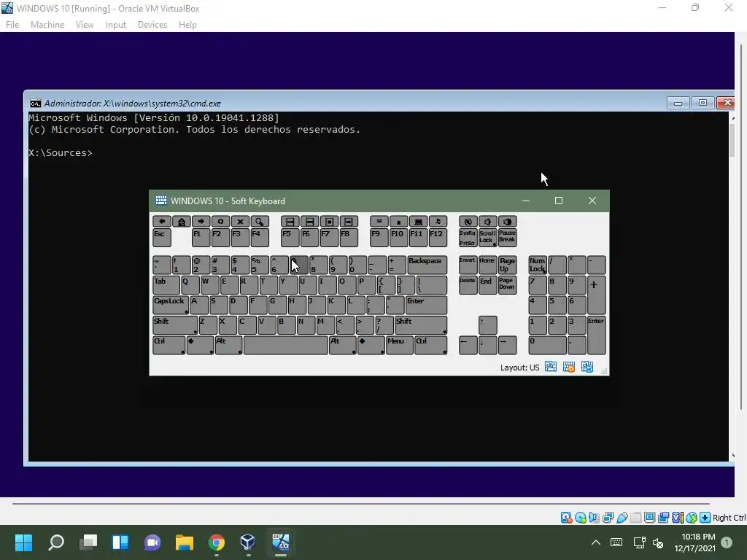Click the forward-arrow multimedia key

tap(201, 222)
